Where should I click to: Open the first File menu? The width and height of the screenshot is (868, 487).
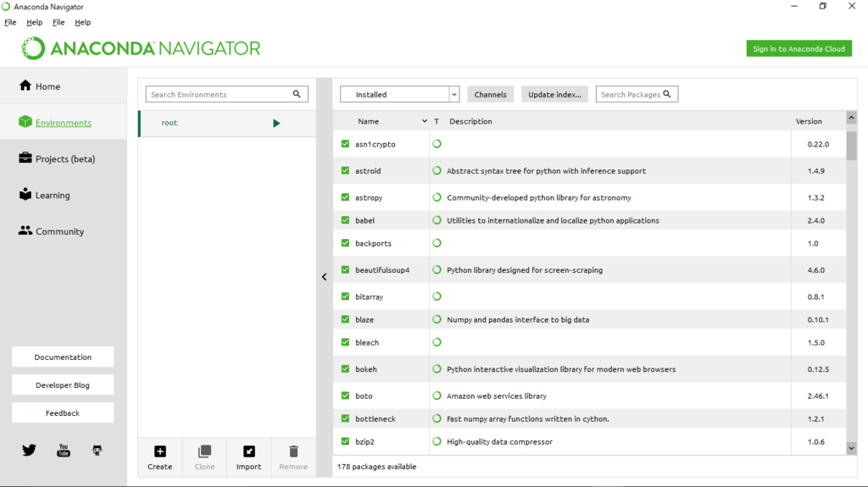coord(10,22)
